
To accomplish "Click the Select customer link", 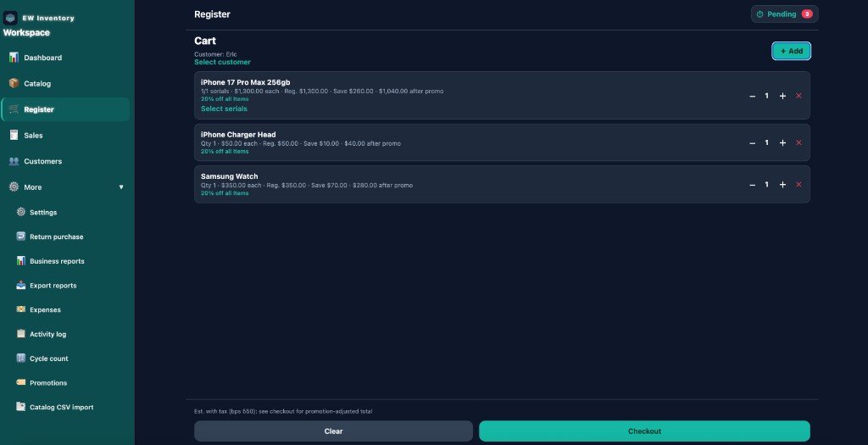I will (x=223, y=62).
